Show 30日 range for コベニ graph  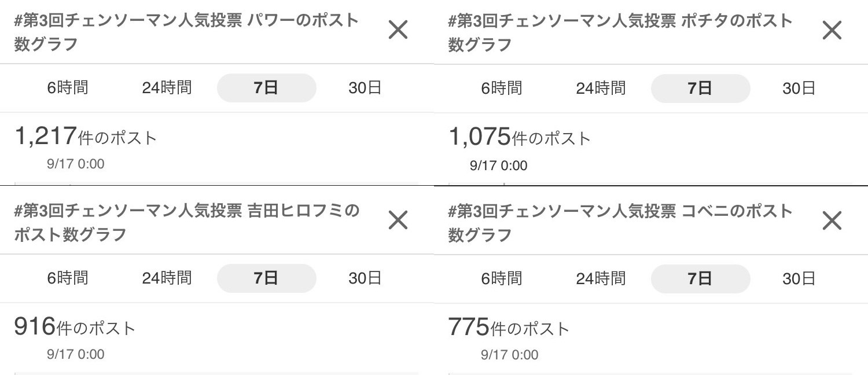coord(799,278)
